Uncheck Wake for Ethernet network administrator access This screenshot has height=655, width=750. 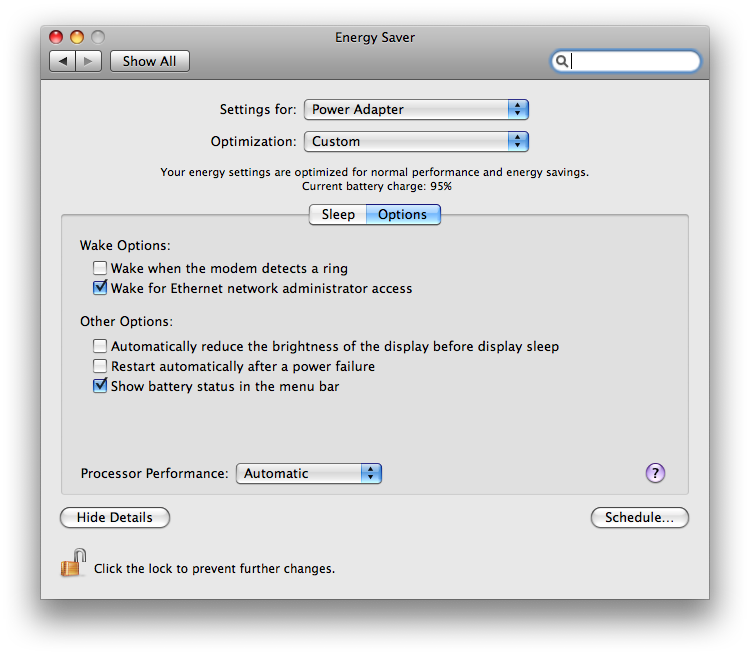(99, 288)
